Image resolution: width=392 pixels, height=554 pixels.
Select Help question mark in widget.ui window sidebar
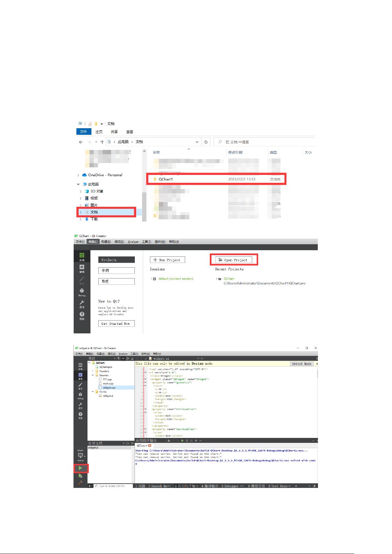pyautogui.click(x=81, y=416)
